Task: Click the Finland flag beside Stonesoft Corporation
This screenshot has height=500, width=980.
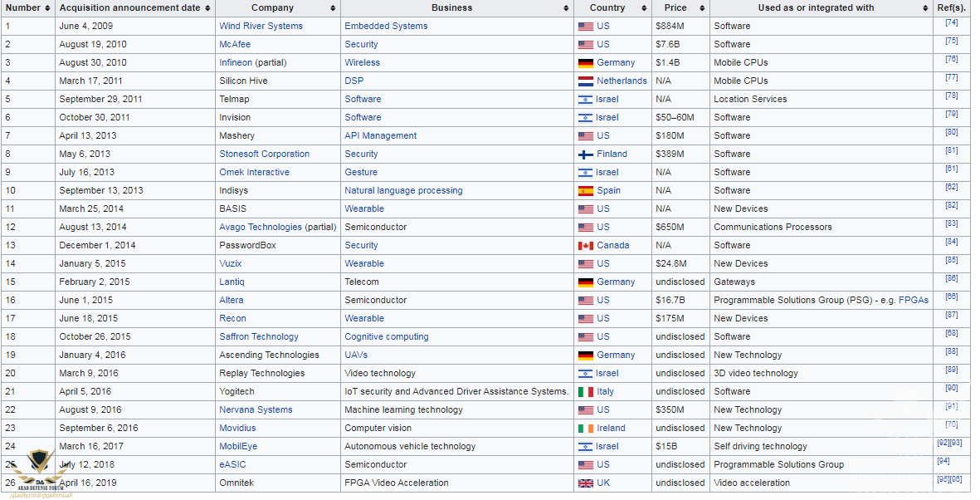Action: [x=586, y=154]
